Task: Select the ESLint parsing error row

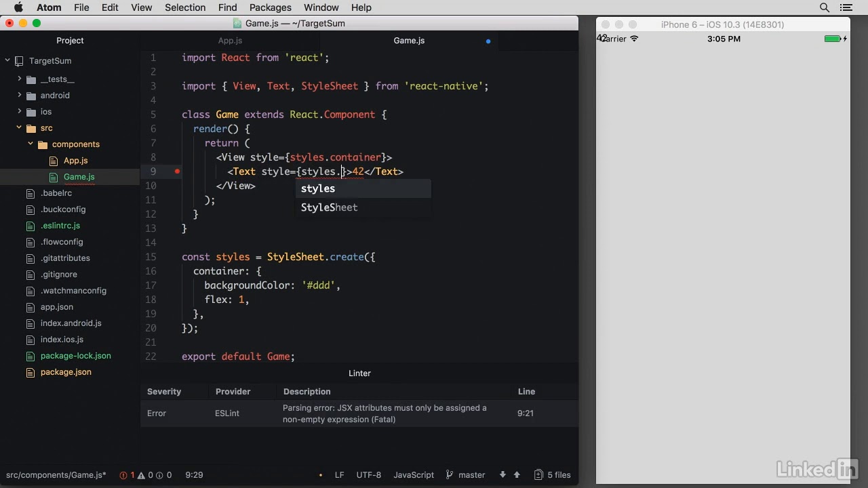Action: tap(359, 413)
